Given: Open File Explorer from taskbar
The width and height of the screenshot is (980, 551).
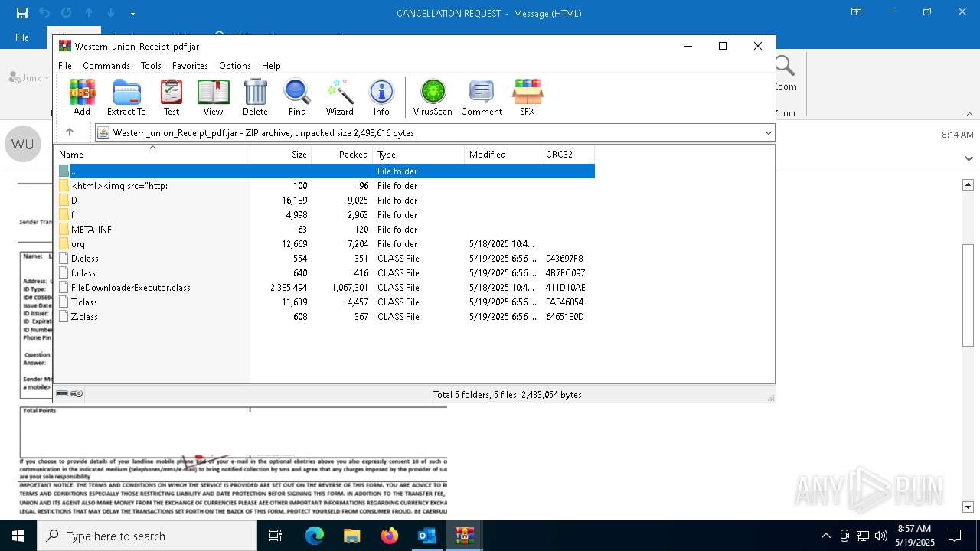Looking at the screenshot, I should [x=352, y=536].
